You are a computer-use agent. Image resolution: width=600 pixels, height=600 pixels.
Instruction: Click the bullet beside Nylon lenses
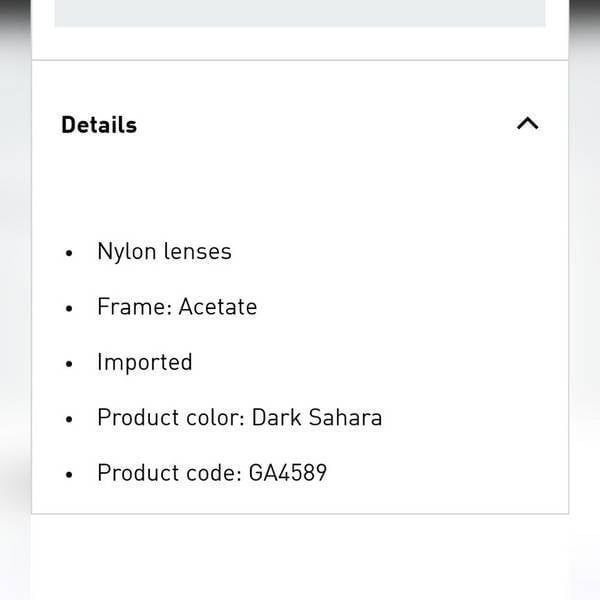(69, 253)
